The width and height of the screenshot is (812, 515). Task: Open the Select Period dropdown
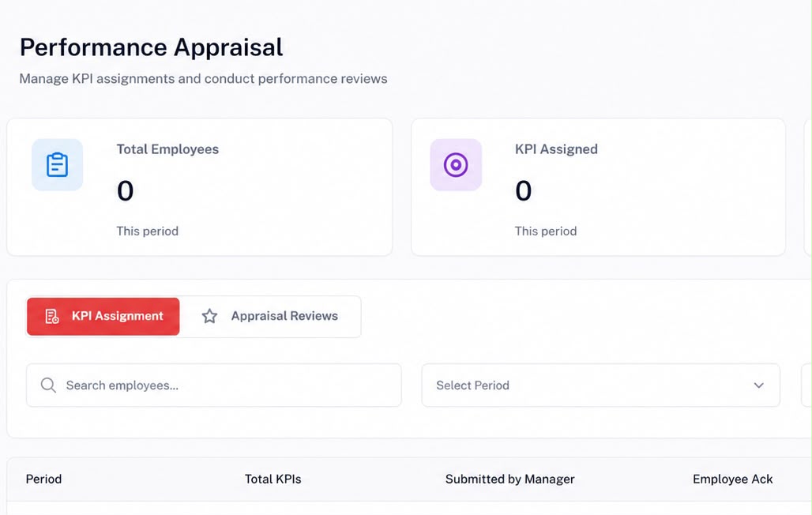601,385
